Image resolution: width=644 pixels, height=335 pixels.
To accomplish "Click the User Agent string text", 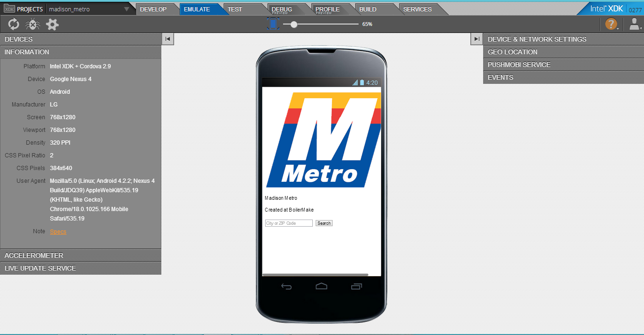I will [x=102, y=200].
